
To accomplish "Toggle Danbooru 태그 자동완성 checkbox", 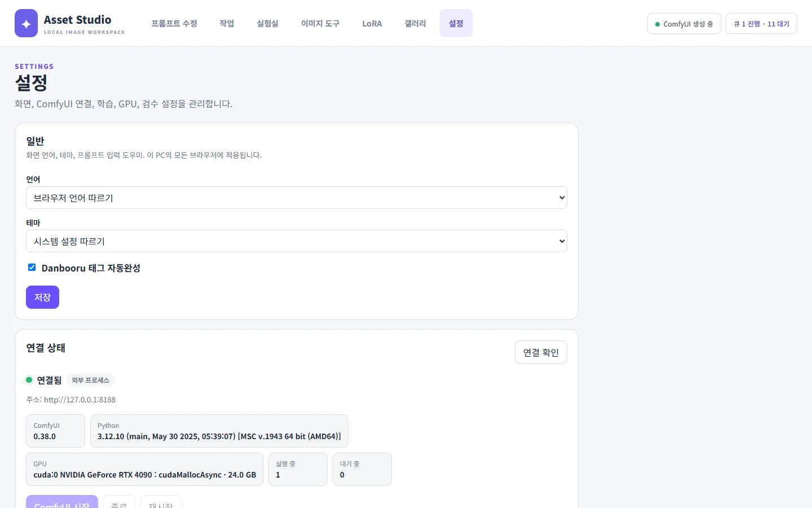I will pyautogui.click(x=32, y=268).
